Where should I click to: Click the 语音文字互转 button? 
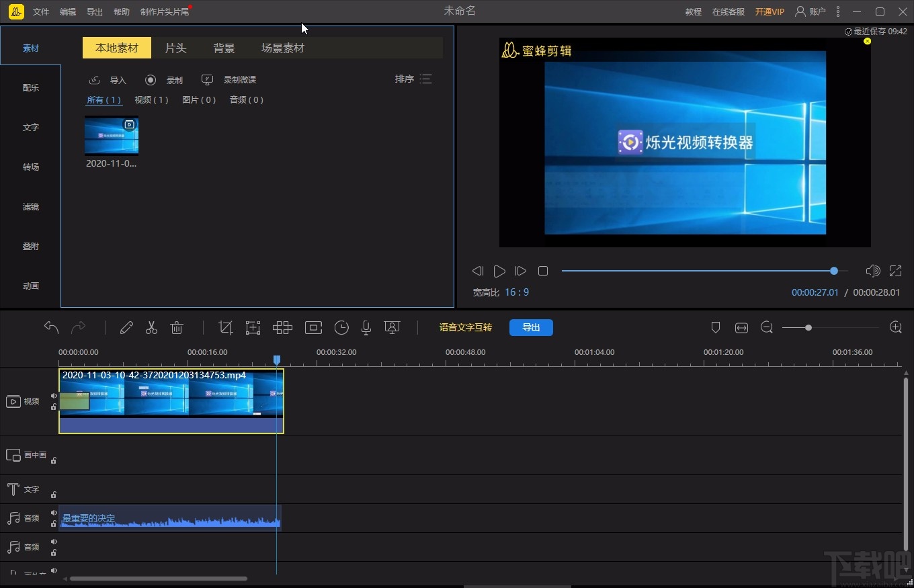[x=465, y=327]
